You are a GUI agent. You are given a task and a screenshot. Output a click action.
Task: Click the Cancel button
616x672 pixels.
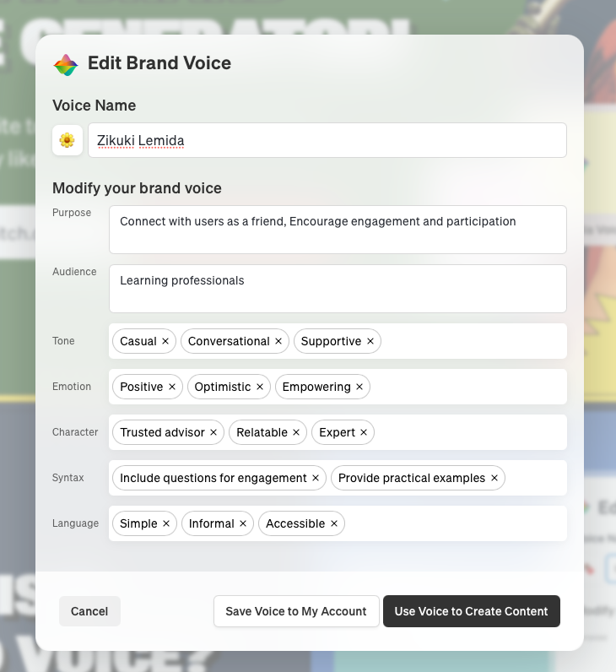(x=89, y=611)
